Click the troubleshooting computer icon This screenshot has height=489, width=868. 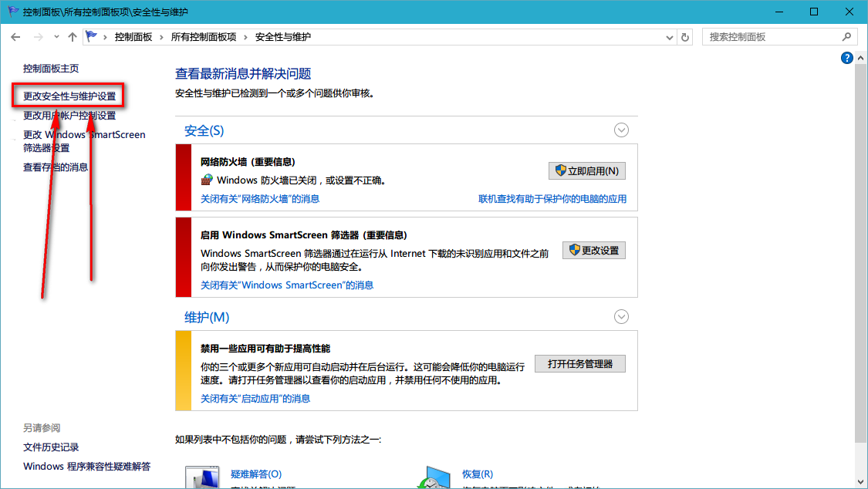pos(202,478)
